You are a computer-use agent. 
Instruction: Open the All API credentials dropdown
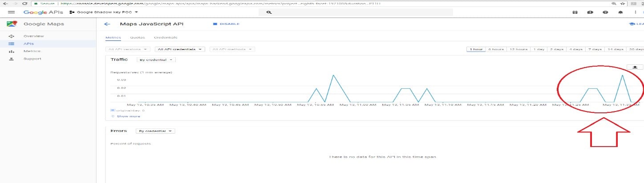click(180, 49)
